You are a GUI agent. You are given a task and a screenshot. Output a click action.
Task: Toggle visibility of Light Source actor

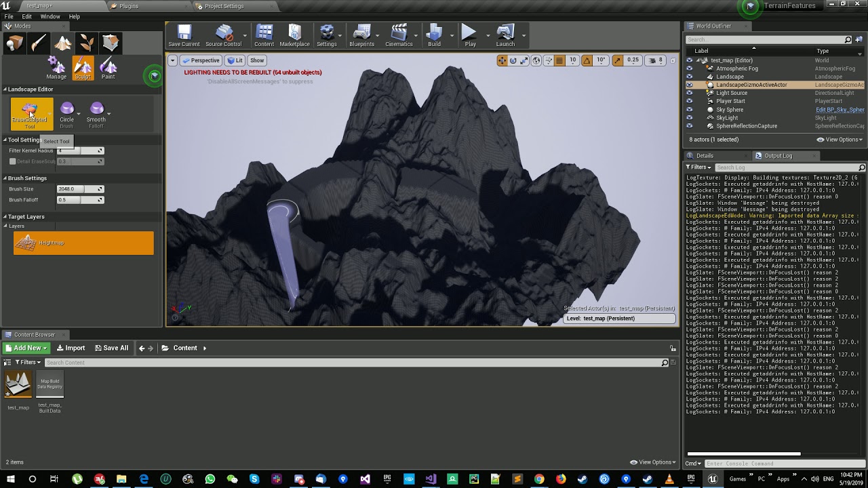690,93
